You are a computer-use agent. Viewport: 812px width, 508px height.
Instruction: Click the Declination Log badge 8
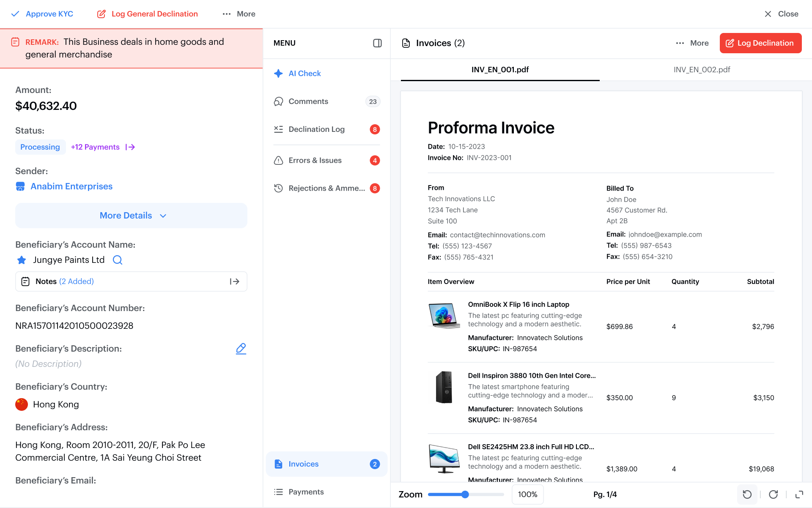(375, 129)
